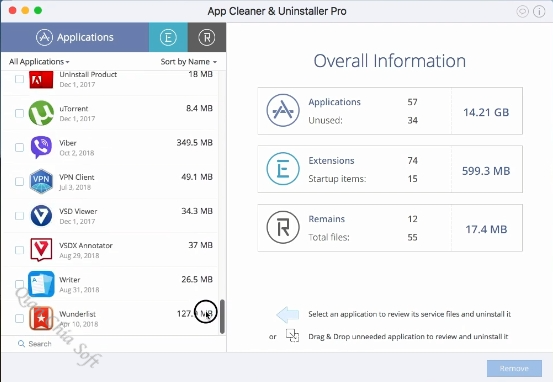
Task: Click the VPN Client app icon
Action: 41,181
